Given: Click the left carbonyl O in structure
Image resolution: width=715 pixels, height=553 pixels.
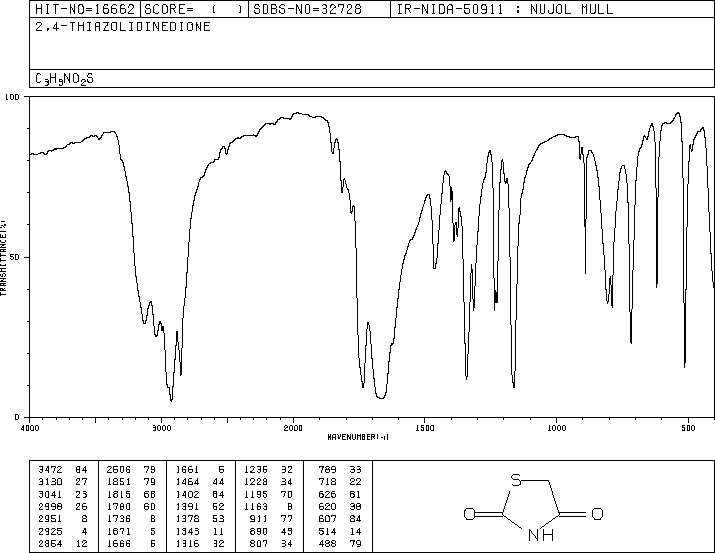Looking at the screenshot, I should point(470,514).
